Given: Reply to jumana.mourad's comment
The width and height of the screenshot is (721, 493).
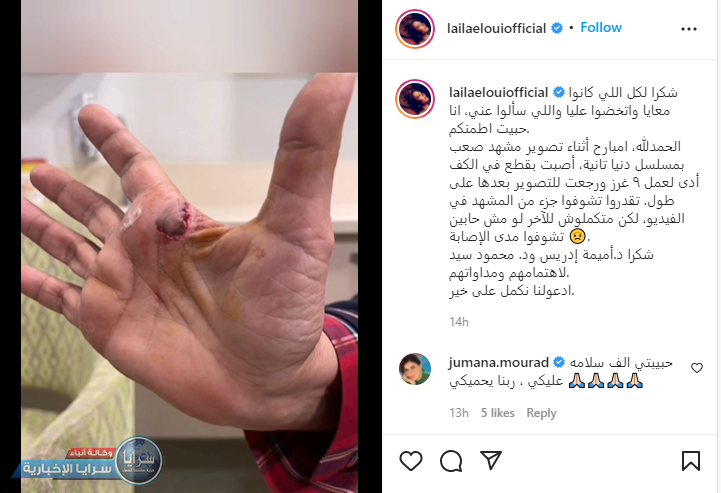Looking at the screenshot, I should (541, 413).
